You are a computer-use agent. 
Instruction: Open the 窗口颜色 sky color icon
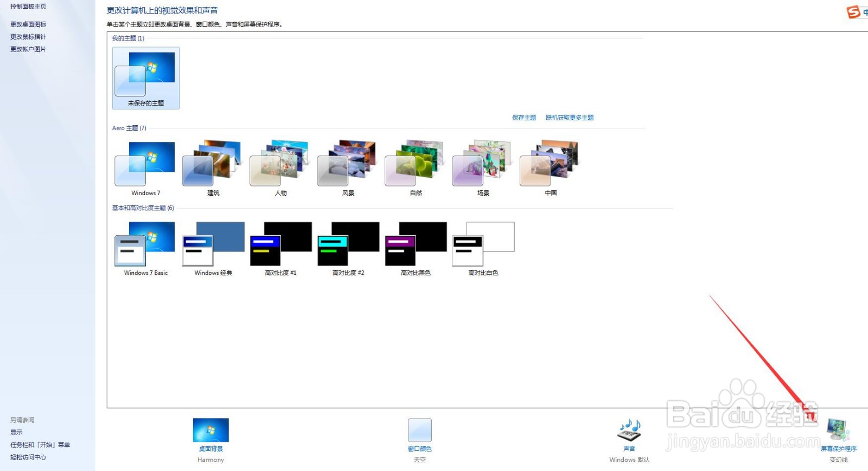(x=420, y=430)
